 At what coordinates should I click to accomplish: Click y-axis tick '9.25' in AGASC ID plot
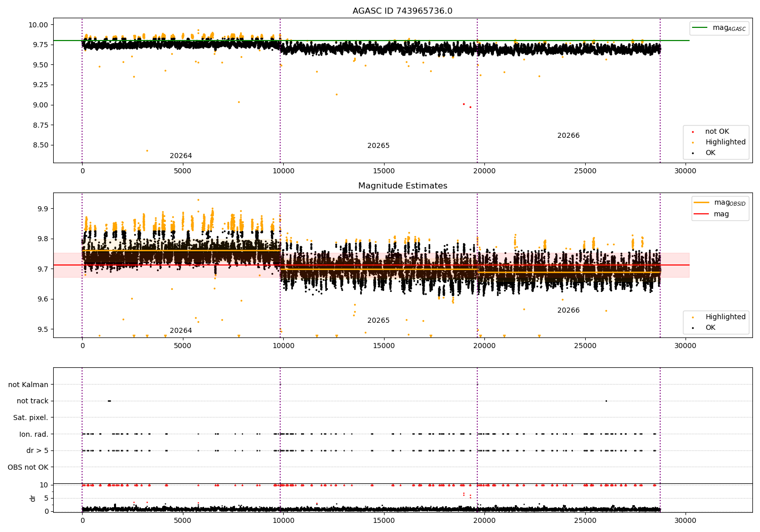point(40,85)
